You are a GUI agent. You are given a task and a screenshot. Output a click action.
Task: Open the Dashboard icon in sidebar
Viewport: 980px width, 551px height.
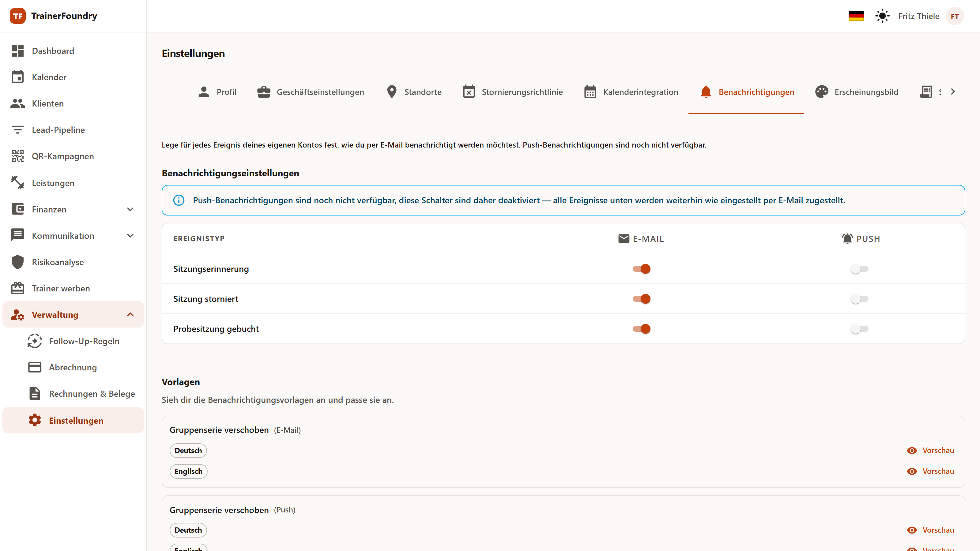tap(17, 51)
